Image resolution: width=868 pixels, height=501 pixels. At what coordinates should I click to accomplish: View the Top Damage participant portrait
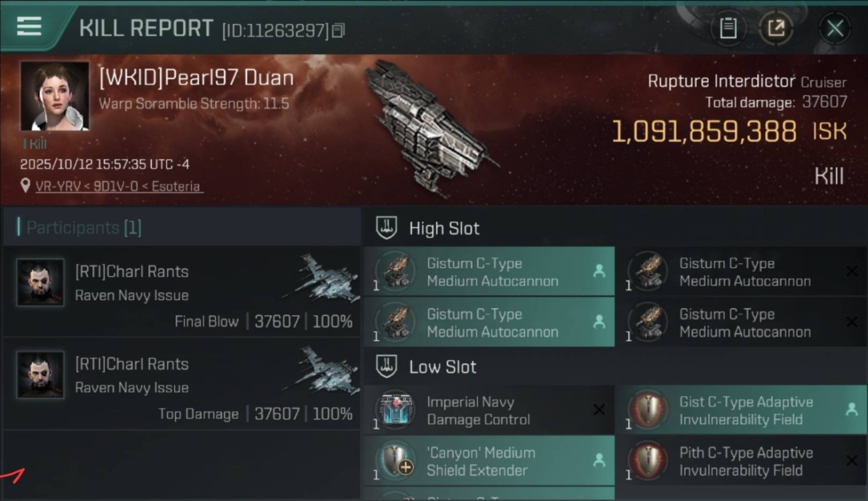(x=40, y=375)
